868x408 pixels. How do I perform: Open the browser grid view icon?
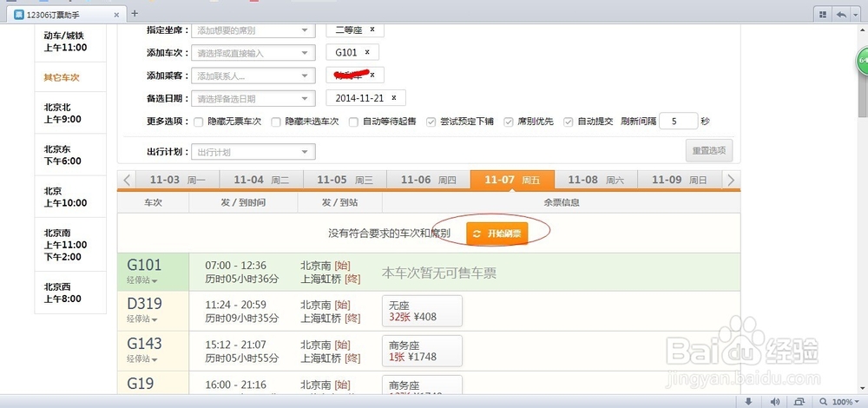823,15
